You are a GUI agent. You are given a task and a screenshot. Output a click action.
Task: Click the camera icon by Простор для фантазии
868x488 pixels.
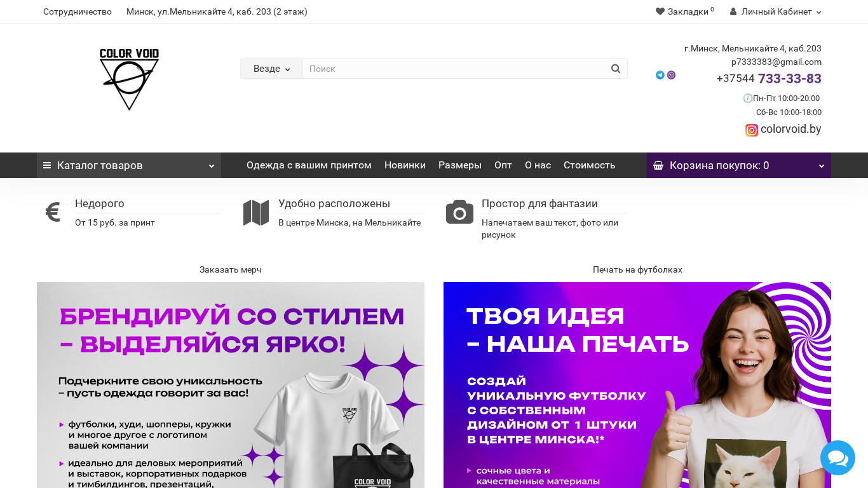pyautogui.click(x=459, y=212)
